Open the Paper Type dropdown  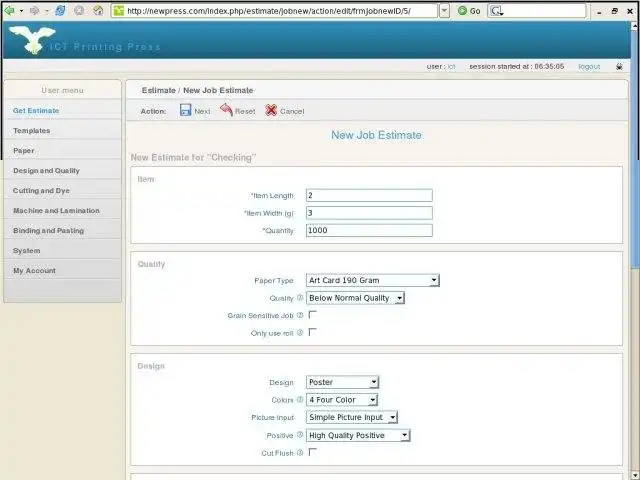(x=373, y=280)
